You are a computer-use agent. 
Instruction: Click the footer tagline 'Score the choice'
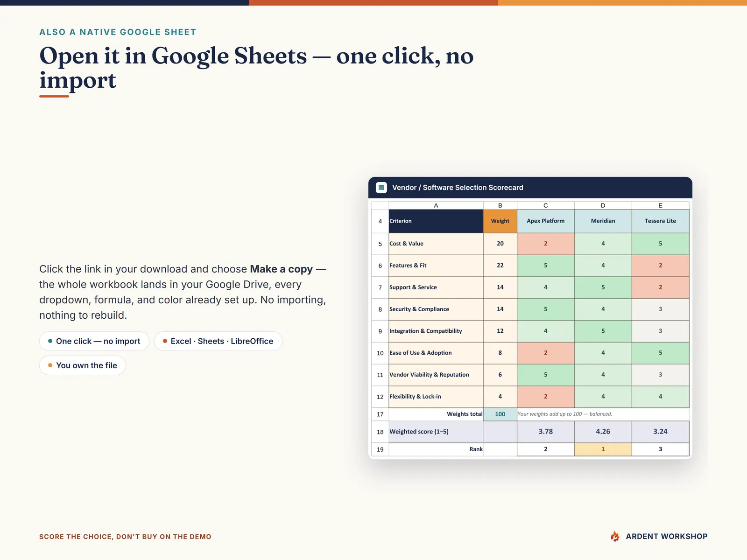pyautogui.click(x=125, y=537)
